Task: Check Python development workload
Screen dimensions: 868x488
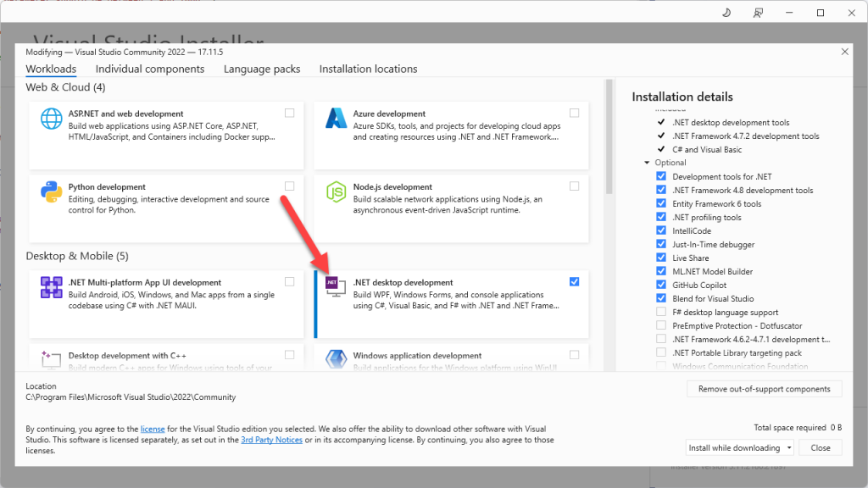Action: coord(290,186)
